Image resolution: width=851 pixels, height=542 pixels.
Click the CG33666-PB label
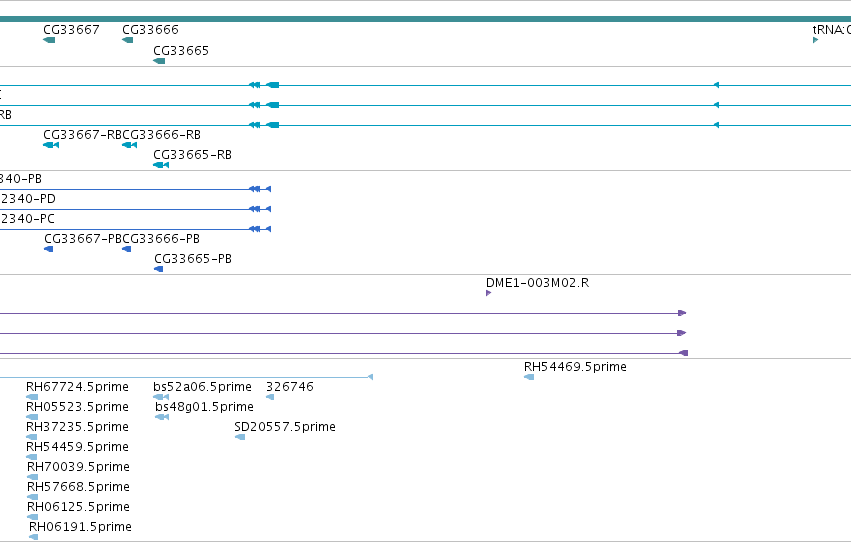(161, 239)
